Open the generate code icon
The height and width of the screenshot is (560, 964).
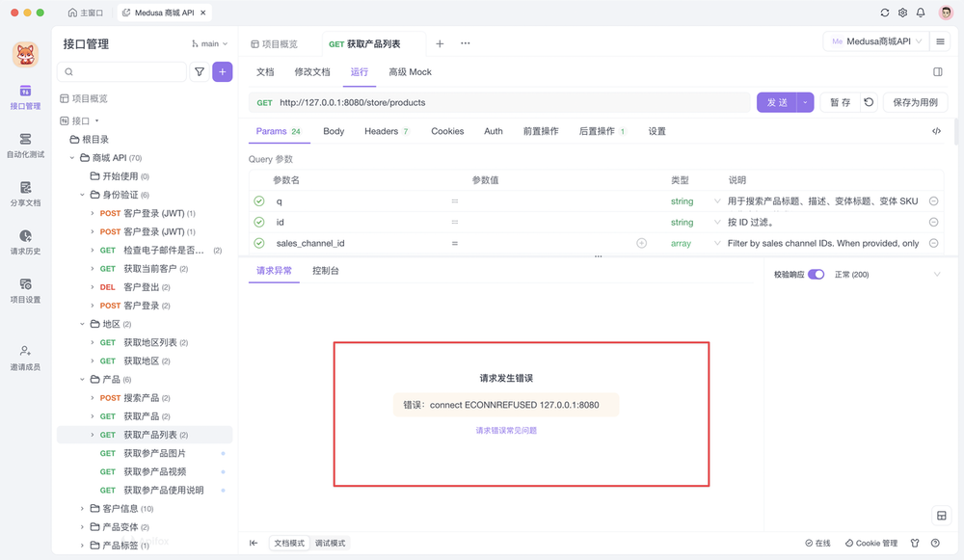click(x=936, y=131)
